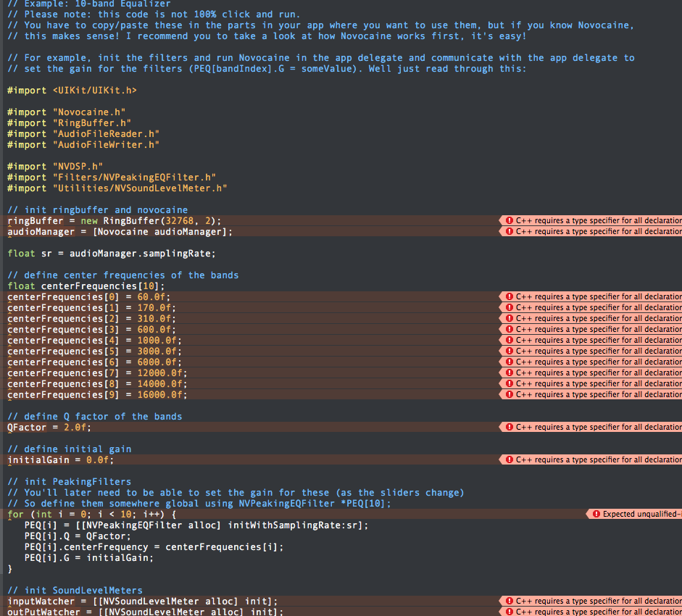Image resolution: width=682 pixels, height=616 pixels.
Task: Click error icon beside centerFrequencies[3] line
Action: coord(510,329)
